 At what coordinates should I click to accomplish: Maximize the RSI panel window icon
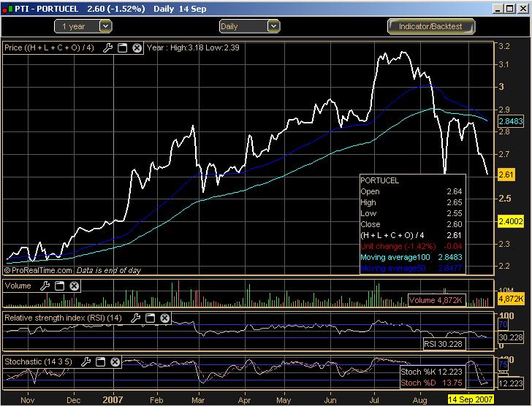[x=150, y=318]
